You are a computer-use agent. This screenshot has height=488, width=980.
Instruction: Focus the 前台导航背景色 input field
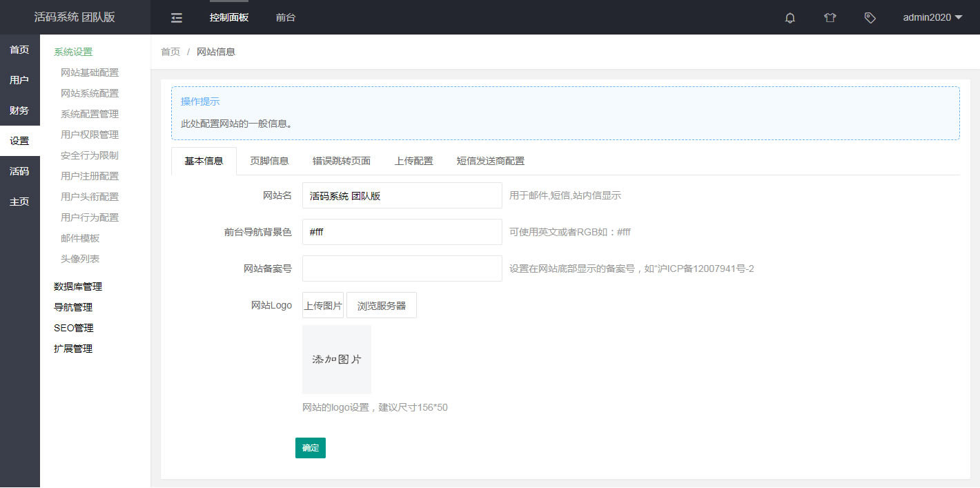click(402, 232)
